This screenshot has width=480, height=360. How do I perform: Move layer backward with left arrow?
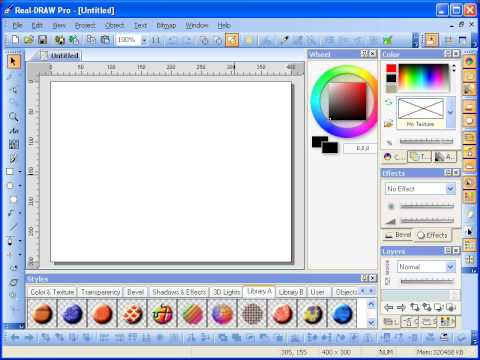pyautogui.click(x=389, y=307)
